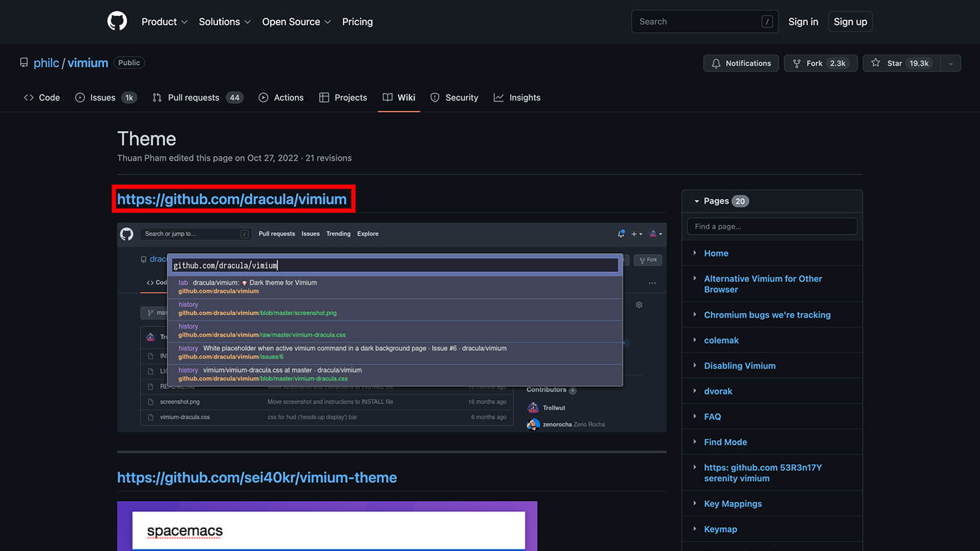
Task: Star the vimium repository
Action: pyautogui.click(x=901, y=63)
